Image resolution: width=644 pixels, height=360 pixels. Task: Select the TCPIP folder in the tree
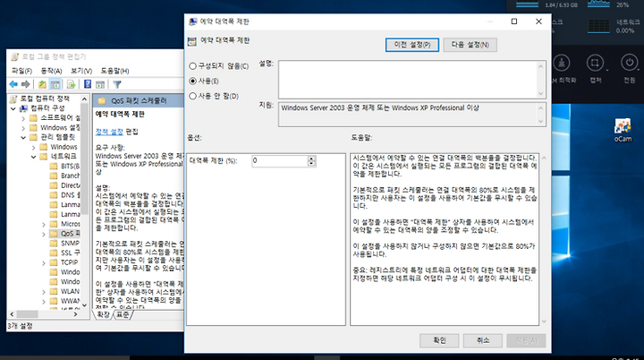pos(64,262)
